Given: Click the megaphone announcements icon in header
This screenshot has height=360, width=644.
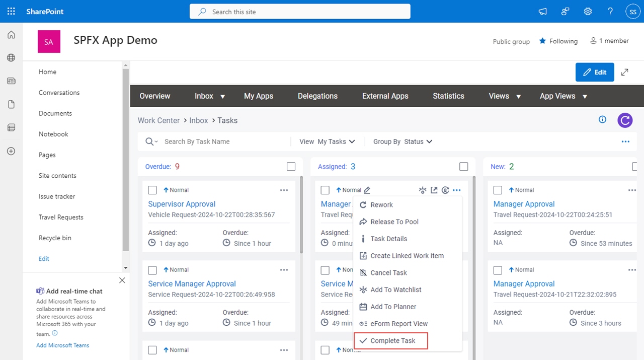Looking at the screenshot, I should 543,11.
